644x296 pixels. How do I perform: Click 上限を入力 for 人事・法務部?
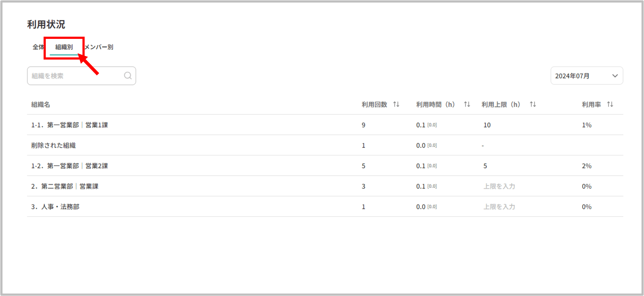499,207
